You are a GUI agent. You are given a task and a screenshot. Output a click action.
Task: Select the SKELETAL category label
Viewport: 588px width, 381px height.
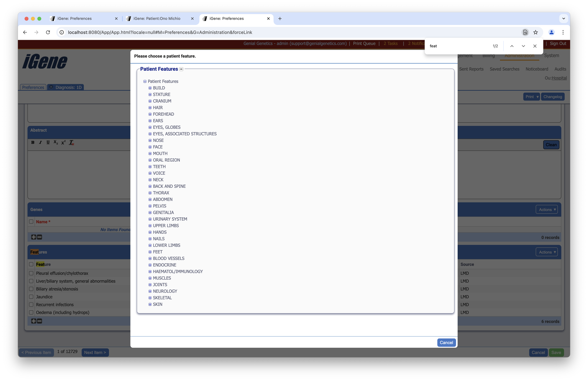click(162, 298)
